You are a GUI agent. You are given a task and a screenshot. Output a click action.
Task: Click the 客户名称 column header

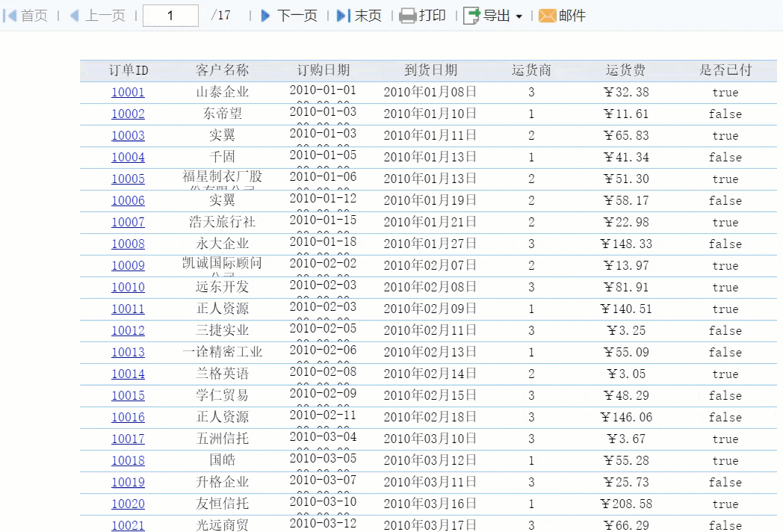[x=222, y=70]
